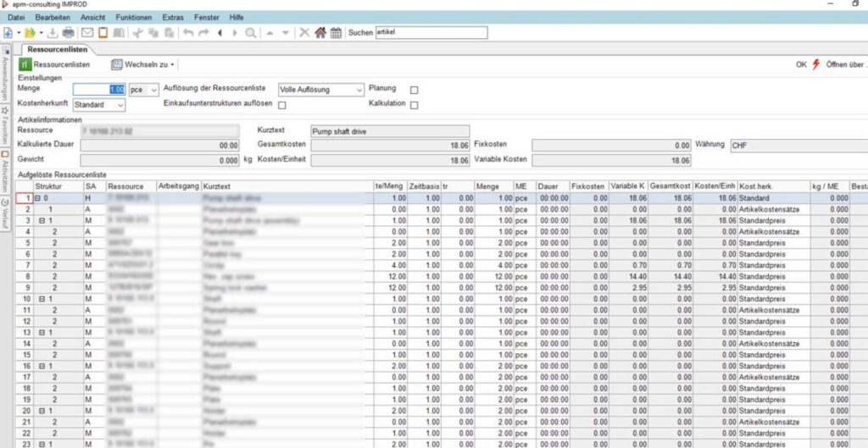Click the redo arrow icon
Image resolution: width=868 pixels, height=448 pixels.
click(203, 33)
